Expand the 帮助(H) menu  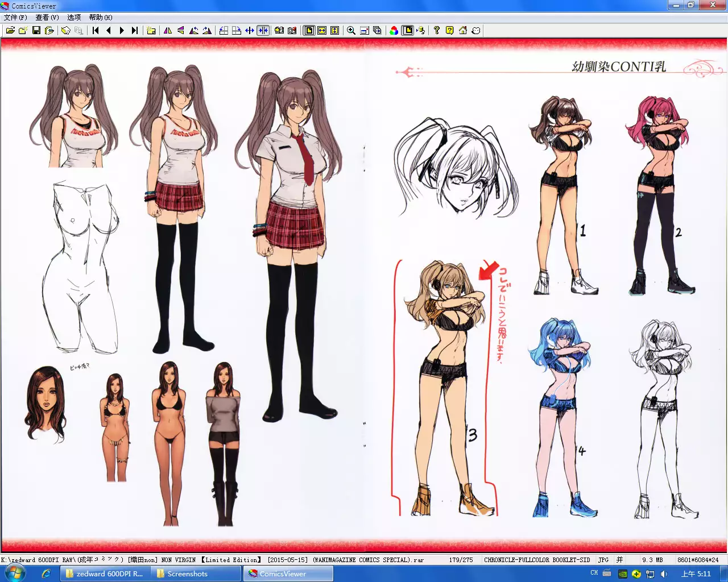pos(101,18)
